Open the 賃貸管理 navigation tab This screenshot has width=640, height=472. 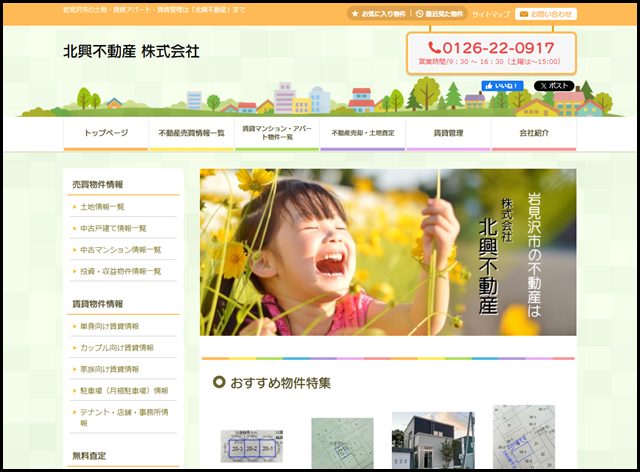pos(449,134)
